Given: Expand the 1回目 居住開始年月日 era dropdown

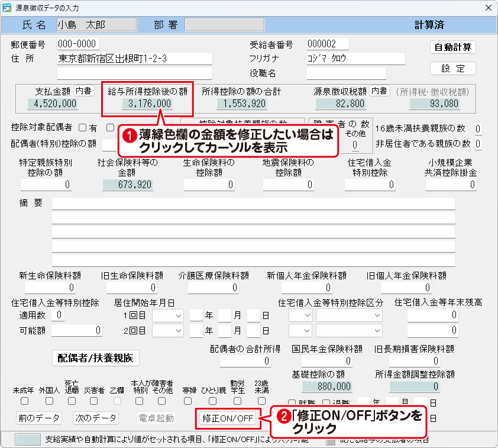Looking at the screenshot, I should coord(169,315).
